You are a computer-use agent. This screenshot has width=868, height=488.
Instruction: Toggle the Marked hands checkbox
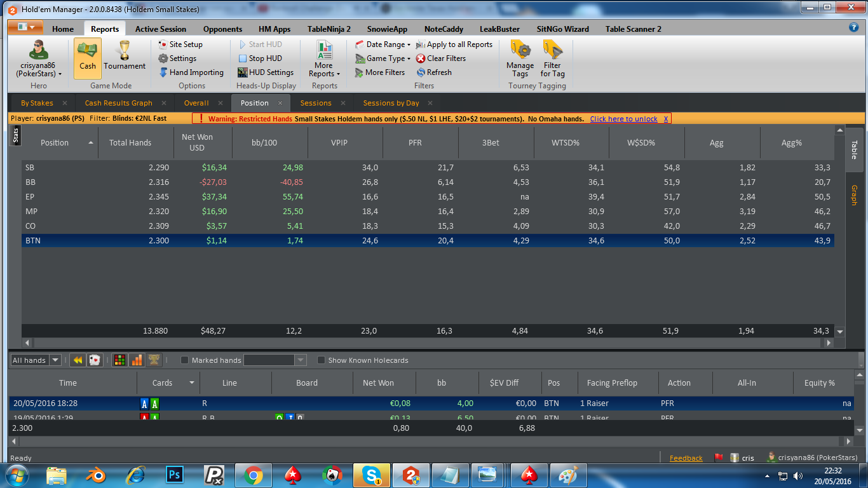pos(185,360)
